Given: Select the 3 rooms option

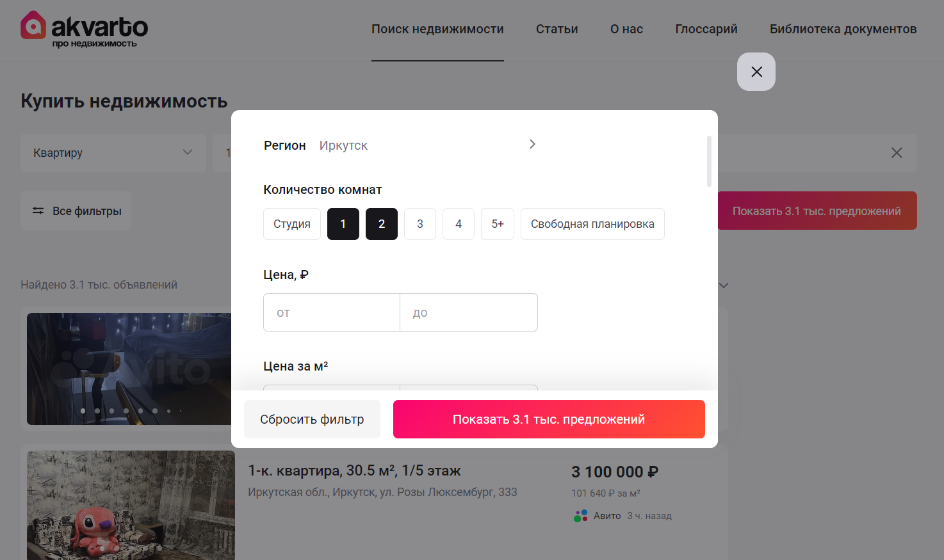Looking at the screenshot, I should [420, 224].
